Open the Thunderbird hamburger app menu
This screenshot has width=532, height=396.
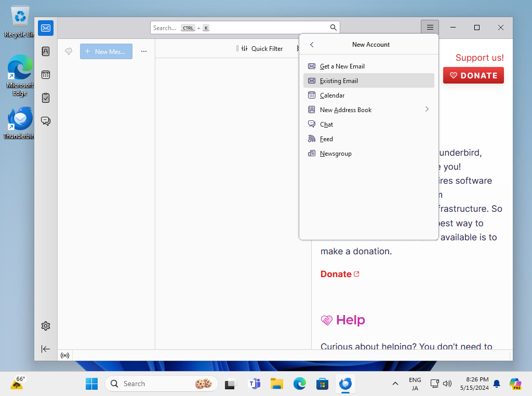point(430,28)
